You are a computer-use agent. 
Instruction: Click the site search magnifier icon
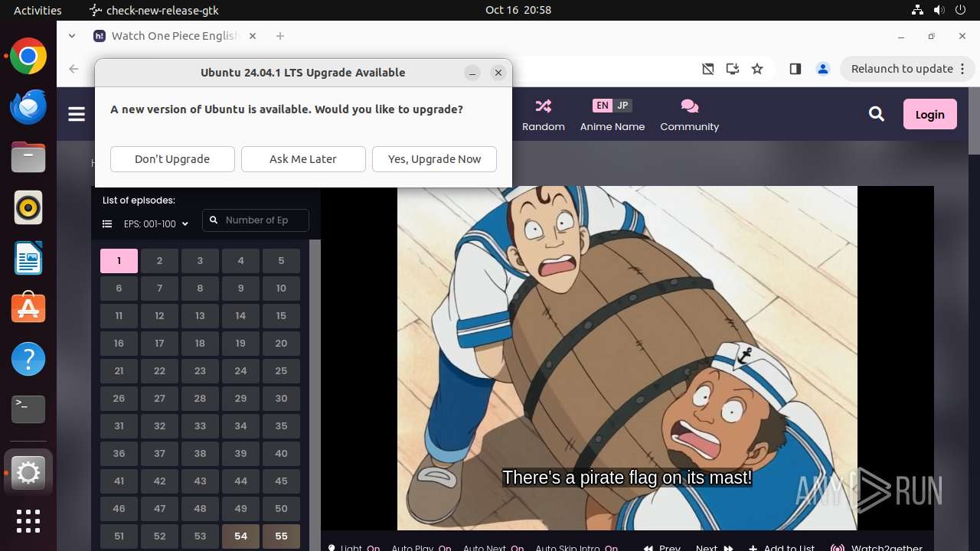click(877, 114)
